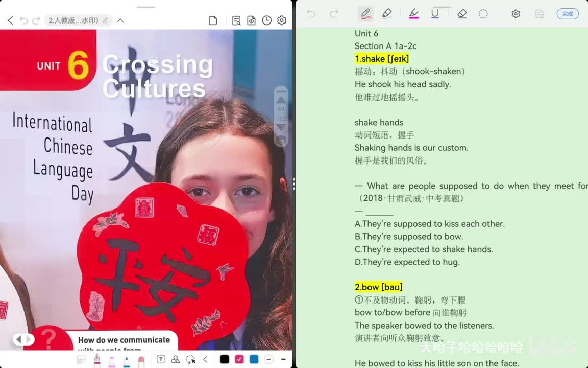The width and height of the screenshot is (588, 368).
Task: Select the magenta text highlight tool
Action: (413, 14)
